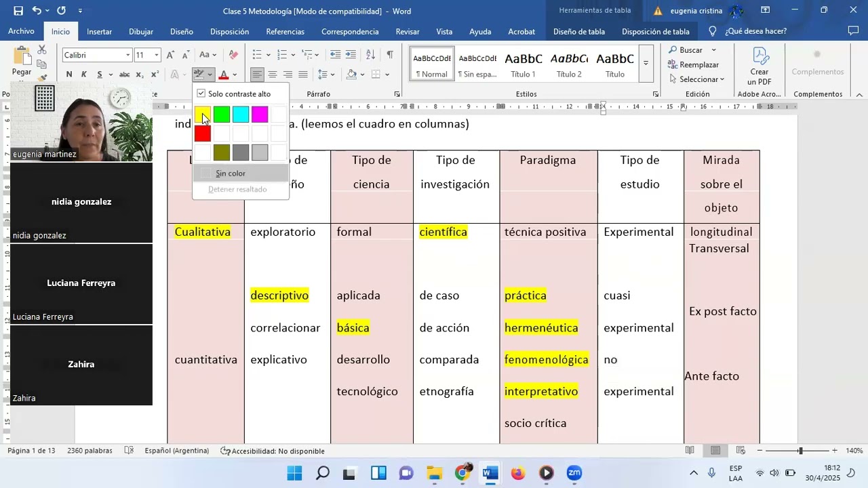The image size is (868, 488).
Task: Click the Cut scissors icon
Action: point(42,49)
